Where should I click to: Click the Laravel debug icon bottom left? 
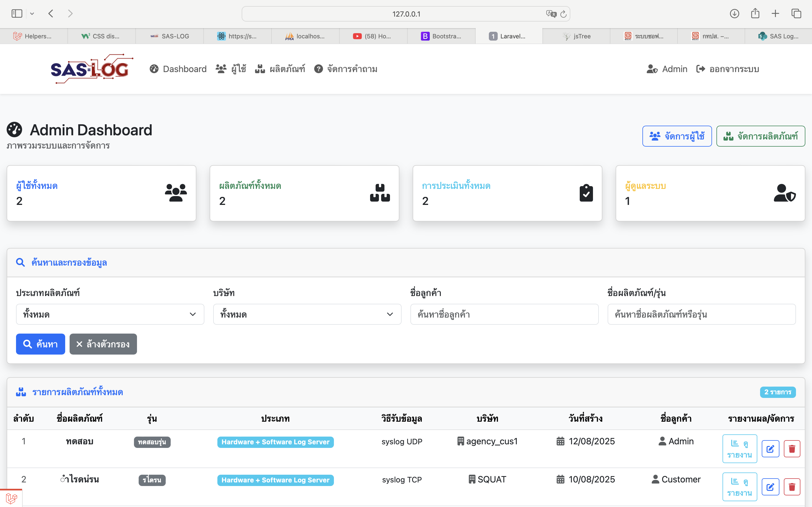(11, 498)
